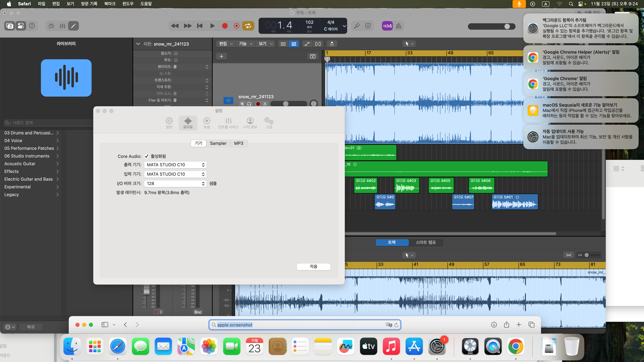The height and width of the screenshot is (362, 644).
Task: Click the 적용 button
Action: [x=313, y=267]
